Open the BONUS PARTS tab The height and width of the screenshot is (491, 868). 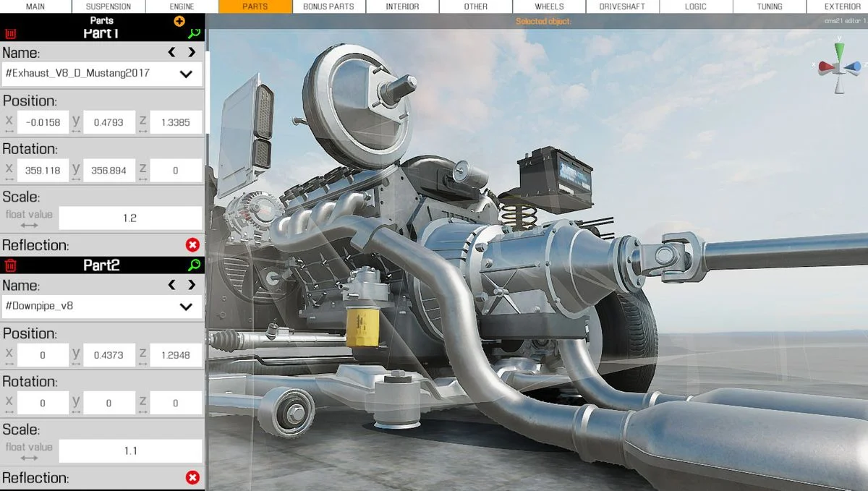(x=328, y=7)
